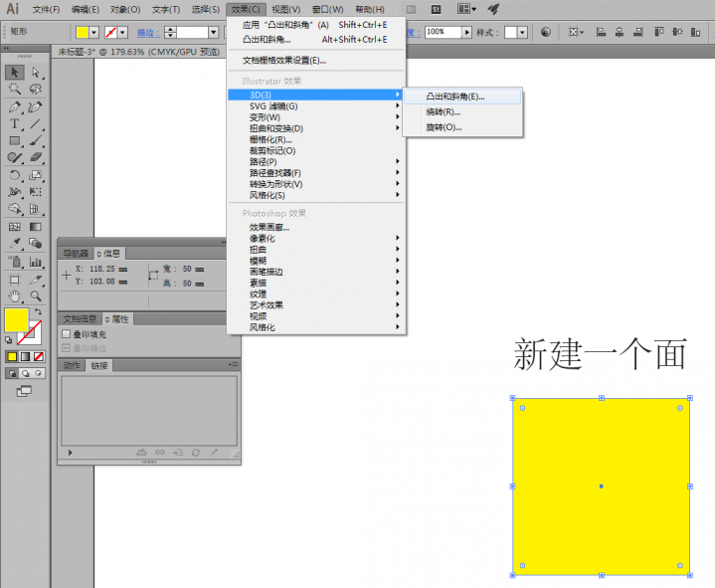Pick the Hand tool
Viewport: 715px width, 588px height.
[x=15, y=295]
